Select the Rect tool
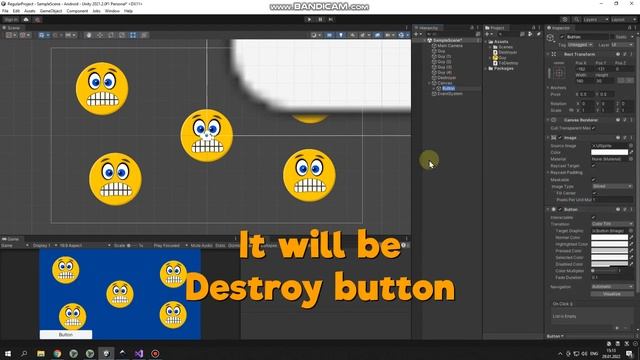640x360 pixels. (133, 35)
